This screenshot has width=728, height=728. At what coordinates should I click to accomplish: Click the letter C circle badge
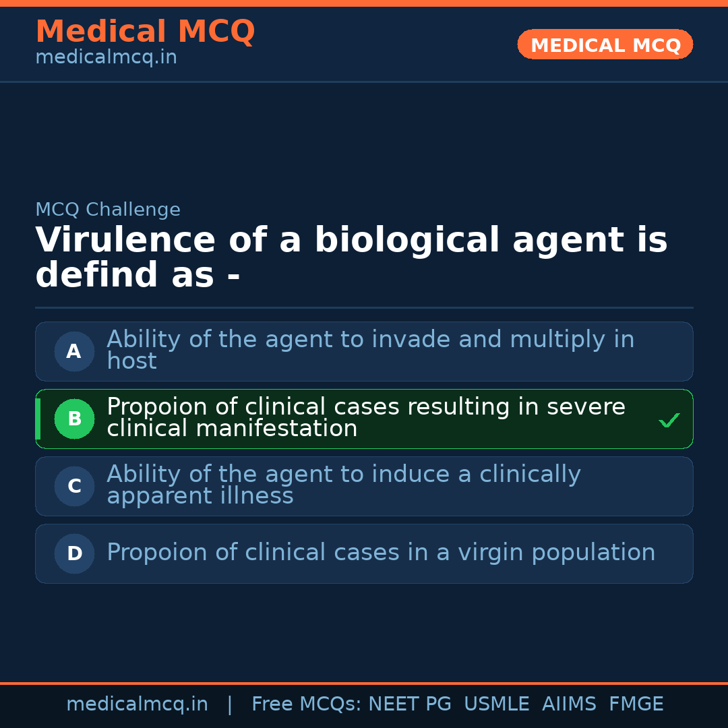74,486
